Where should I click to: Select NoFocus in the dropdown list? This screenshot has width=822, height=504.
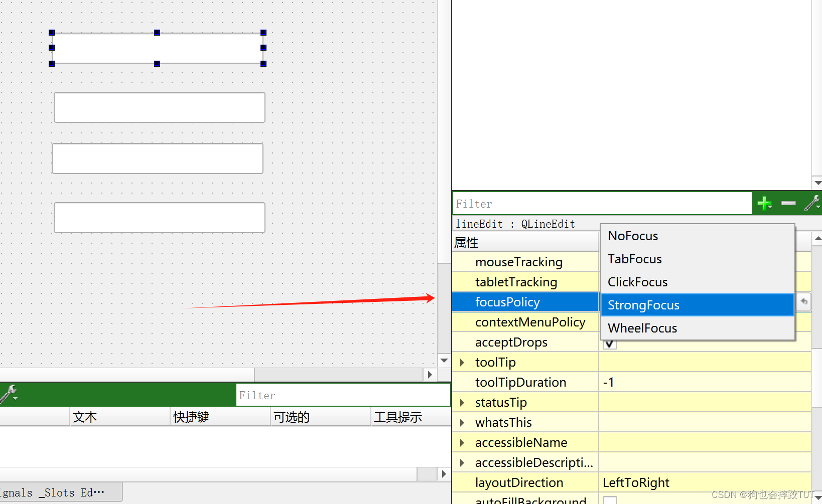(698, 236)
